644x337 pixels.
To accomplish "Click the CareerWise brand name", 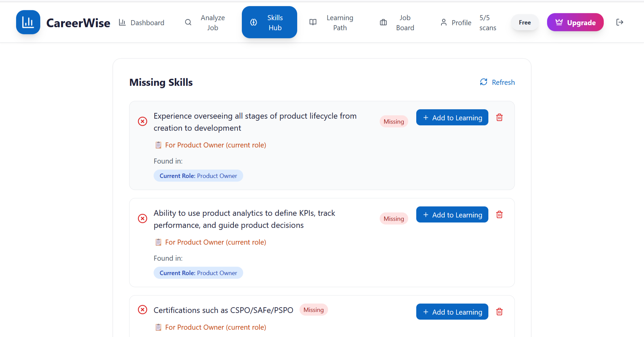I will [x=78, y=23].
